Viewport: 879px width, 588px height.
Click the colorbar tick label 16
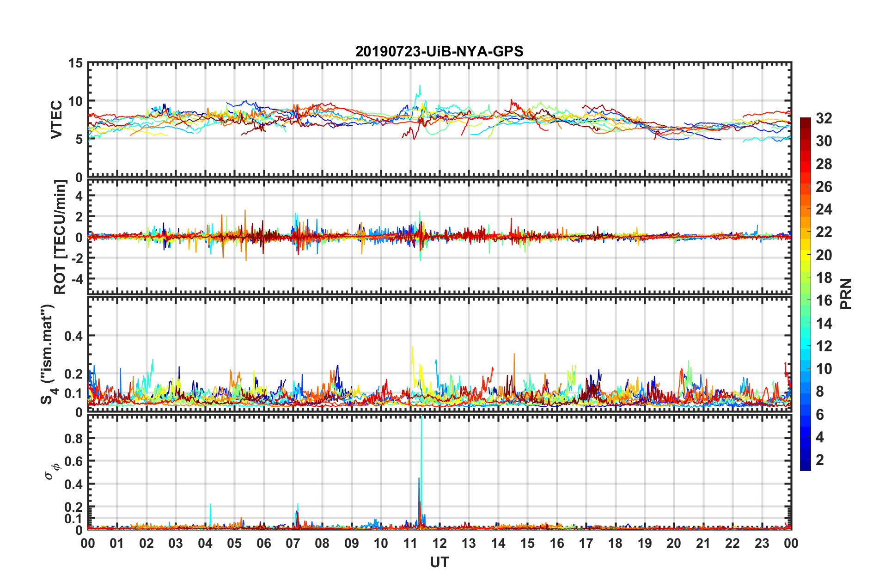point(824,300)
